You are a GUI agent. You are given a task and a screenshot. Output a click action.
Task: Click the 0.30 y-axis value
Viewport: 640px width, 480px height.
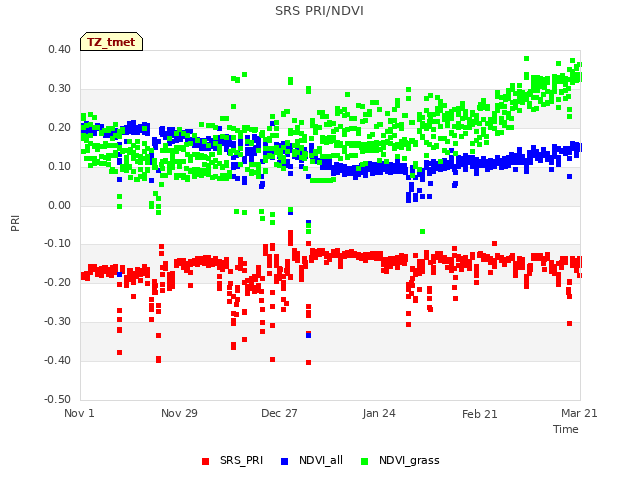tap(60, 89)
